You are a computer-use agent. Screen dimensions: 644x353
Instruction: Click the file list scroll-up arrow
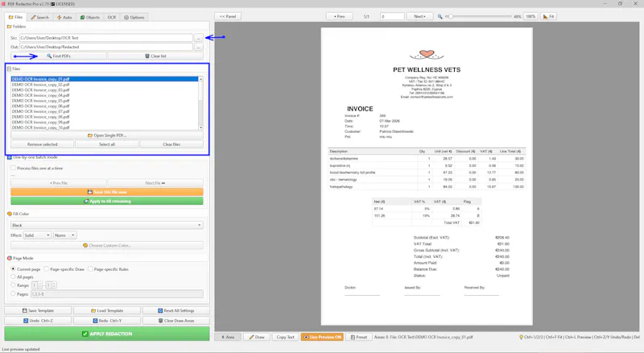pyautogui.click(x=200, y=79)
